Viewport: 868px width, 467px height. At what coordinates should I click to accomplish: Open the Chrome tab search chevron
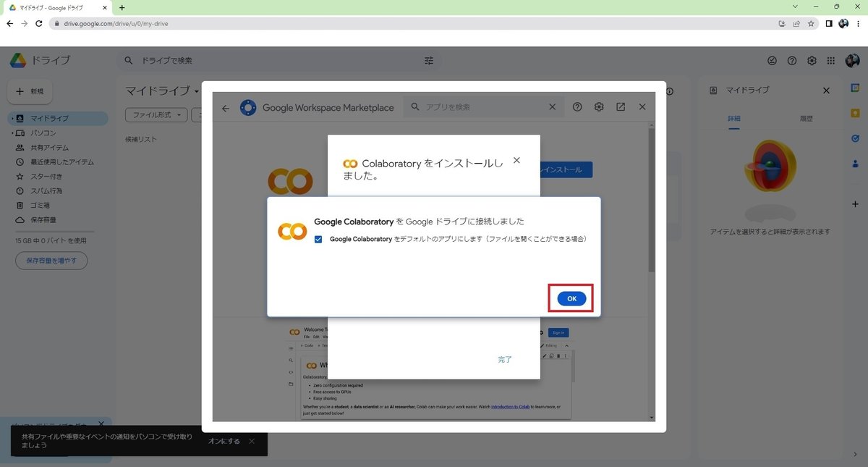click(x=796, y=7)
